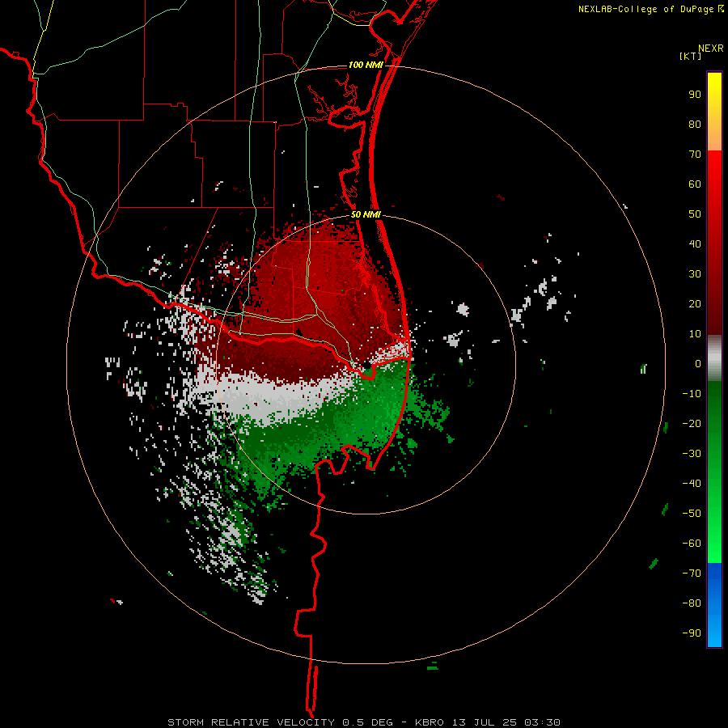This screenshot has width=728, height=728.
Task: Select the -20 value on the velocity scale
Action: (x=692, y=423)
